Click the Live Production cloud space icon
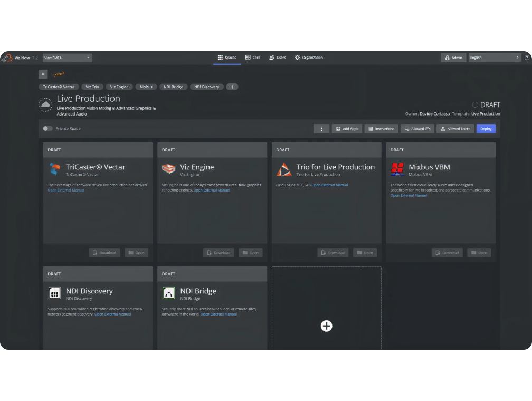The height and width of the screenshot is (401, 532). click(45, 104)
